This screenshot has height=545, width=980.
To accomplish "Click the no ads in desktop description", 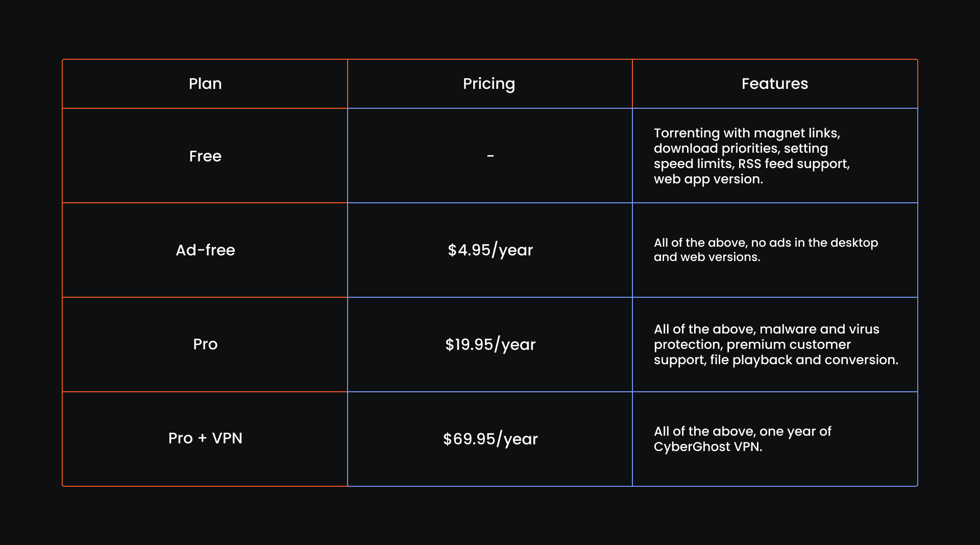I will click(766, 250).
